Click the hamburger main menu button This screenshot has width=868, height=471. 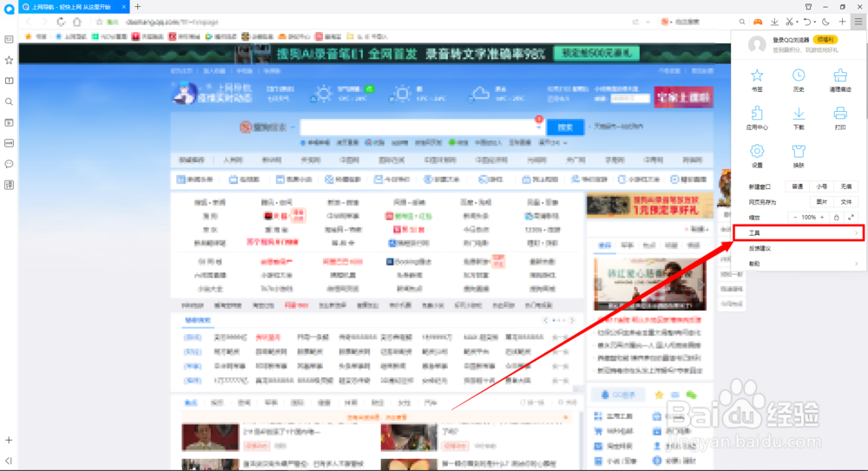858,22
